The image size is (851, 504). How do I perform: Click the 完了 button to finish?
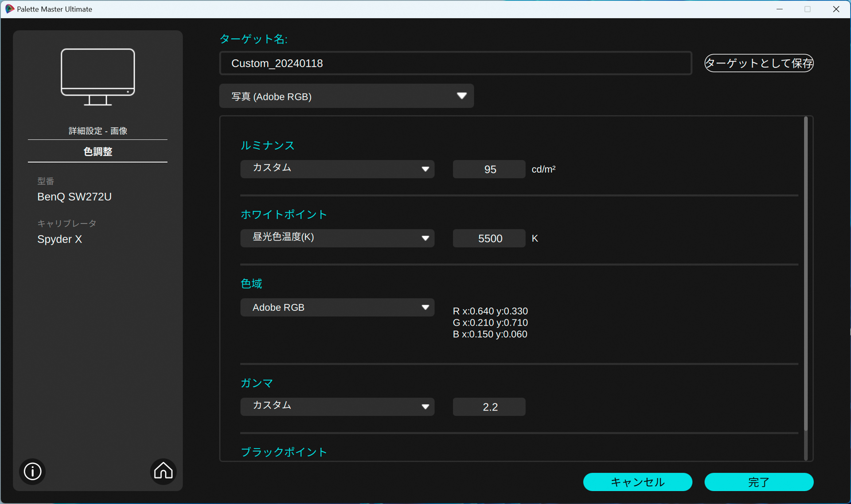[x=759, y=482]
